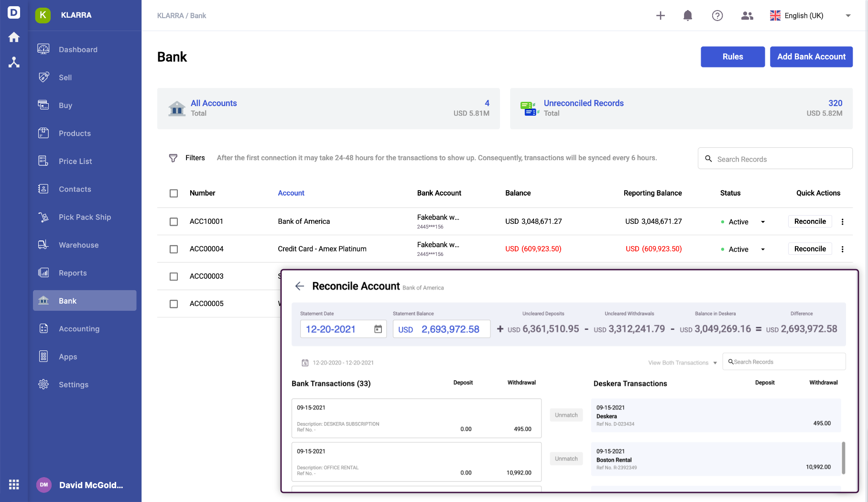Sort by the Account column header
Image resolution: width=868 pixels, height=502 pixels.
pos(291,193)
